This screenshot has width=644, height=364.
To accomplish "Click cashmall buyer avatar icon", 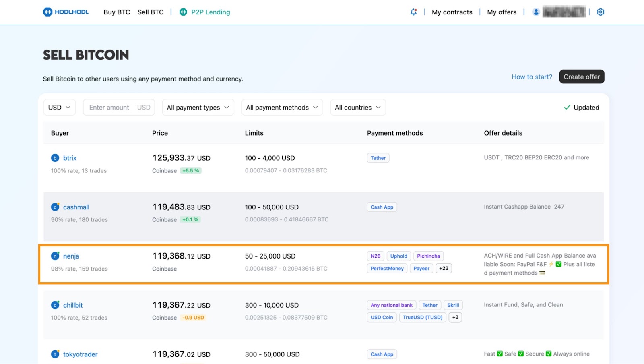I will pyautogui.click(x=55, y=207).
